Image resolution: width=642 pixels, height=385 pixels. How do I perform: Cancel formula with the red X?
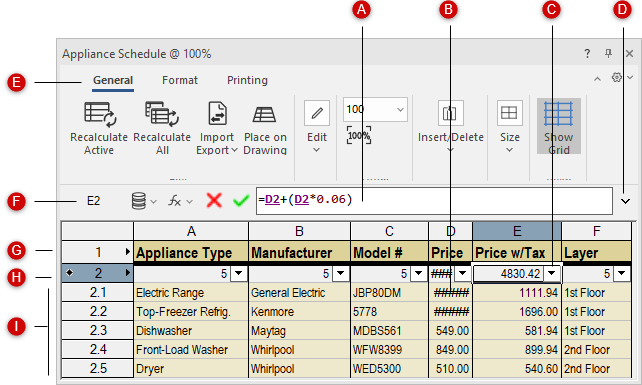pos(214,201)
